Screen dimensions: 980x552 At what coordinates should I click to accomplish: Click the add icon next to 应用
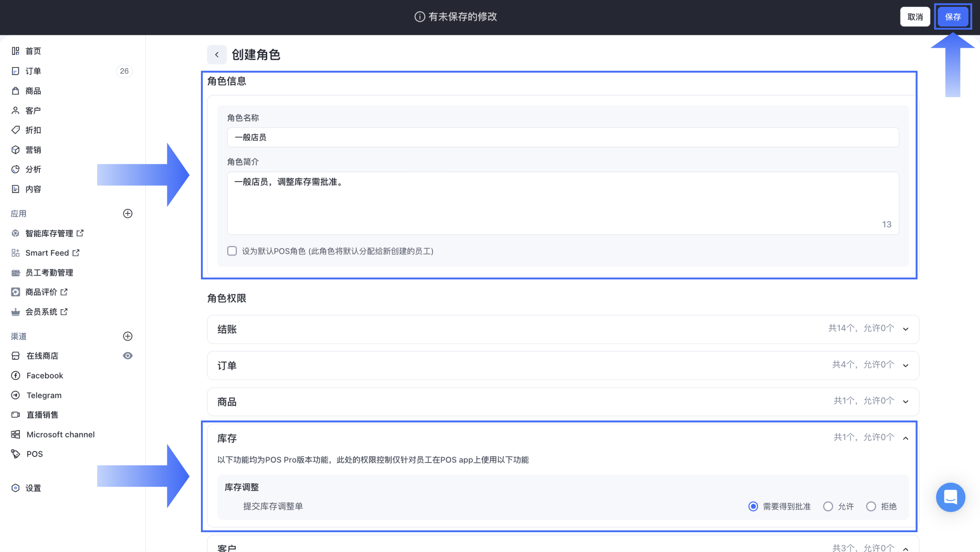click(128, 214)
